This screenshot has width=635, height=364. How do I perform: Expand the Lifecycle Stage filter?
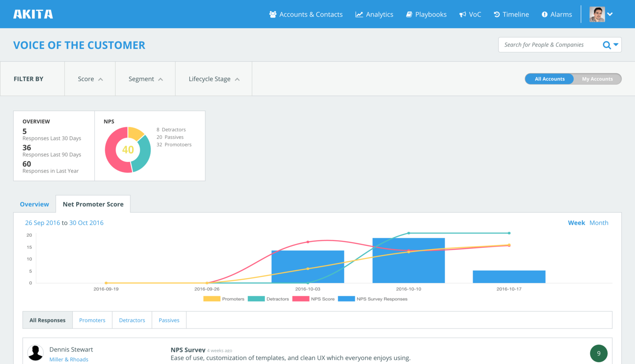(x=214, y=79)
